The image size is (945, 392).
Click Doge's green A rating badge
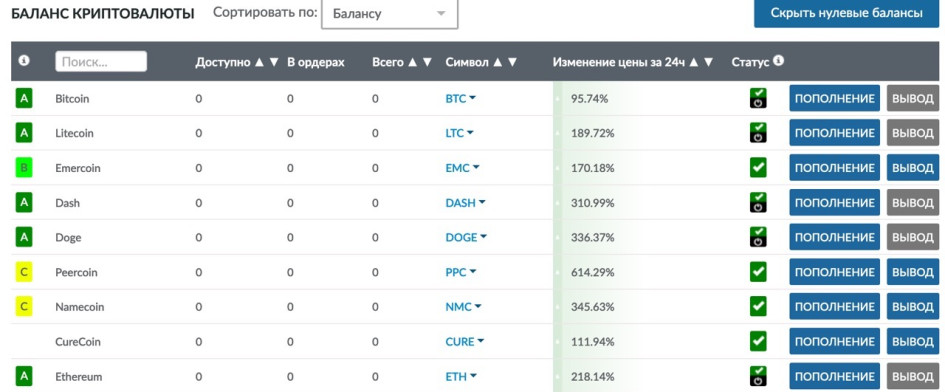coord(24,238)
